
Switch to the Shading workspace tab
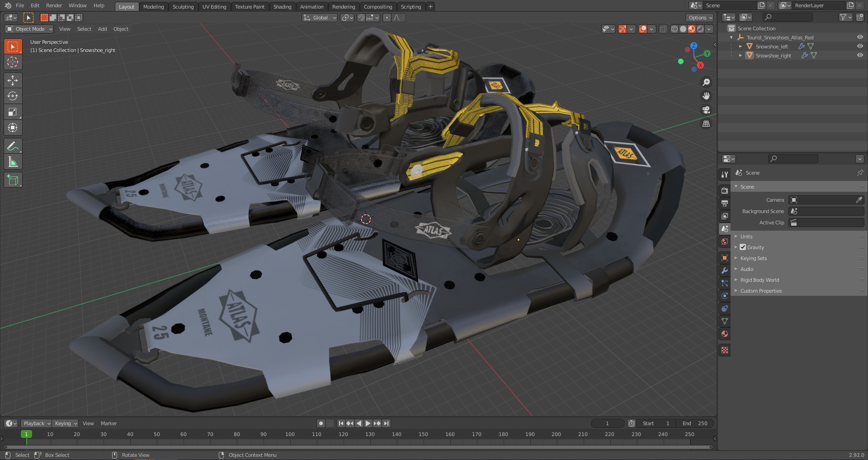click(282, 7)
